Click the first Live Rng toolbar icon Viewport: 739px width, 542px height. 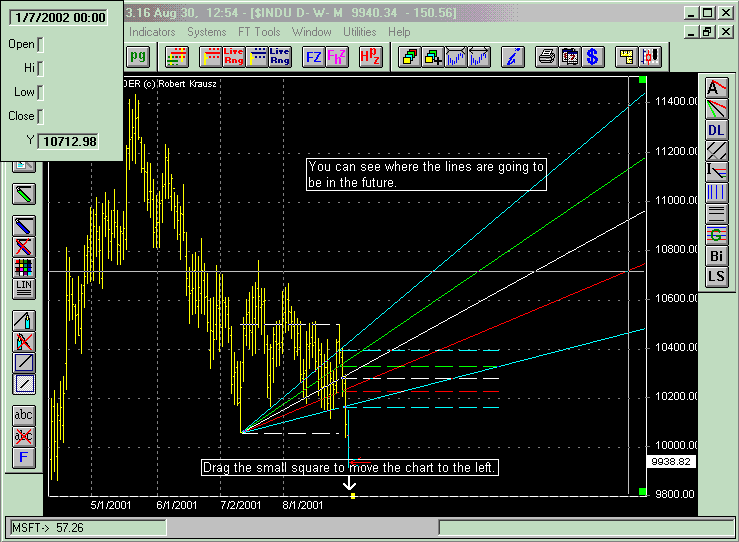point(232,56)
